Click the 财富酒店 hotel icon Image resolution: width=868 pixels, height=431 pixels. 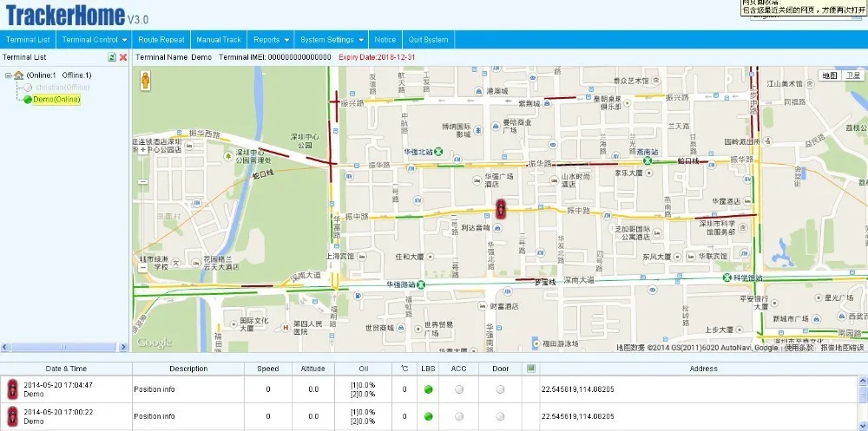(484, 306)
